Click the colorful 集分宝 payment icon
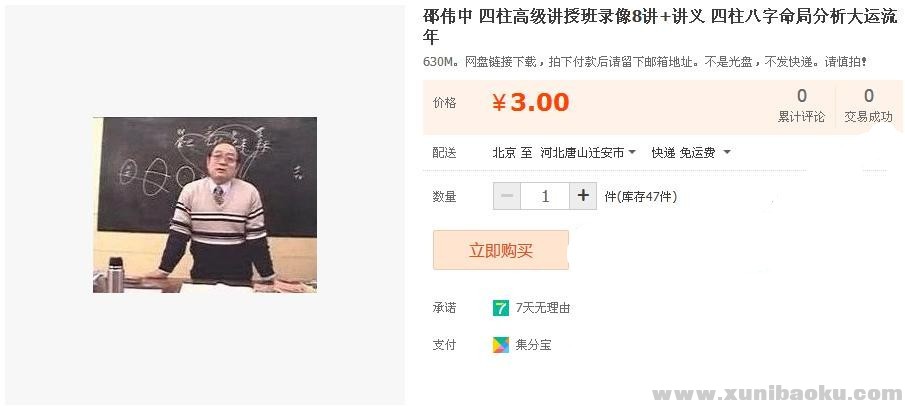The image size is (905, 406). tap(500, 345)
